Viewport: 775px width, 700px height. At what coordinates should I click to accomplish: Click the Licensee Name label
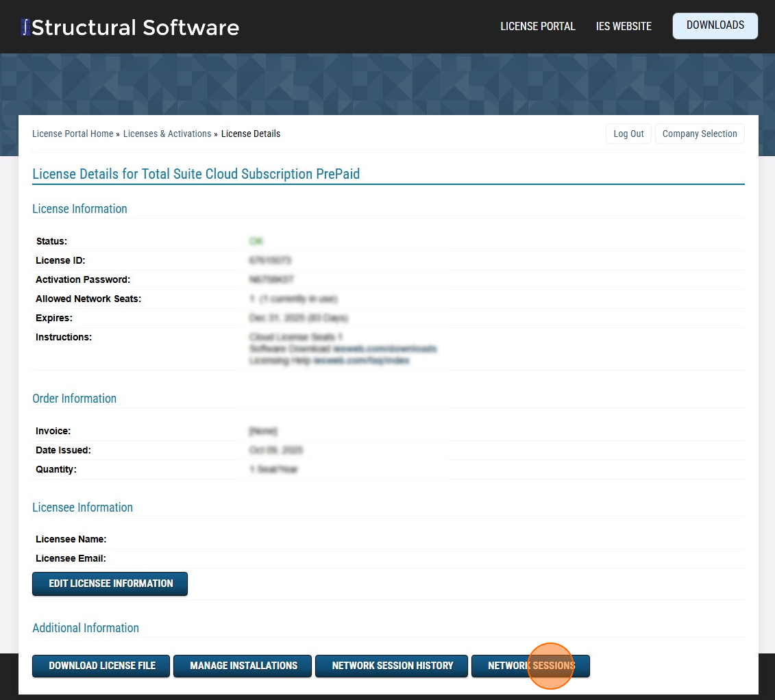pos(71,539)
